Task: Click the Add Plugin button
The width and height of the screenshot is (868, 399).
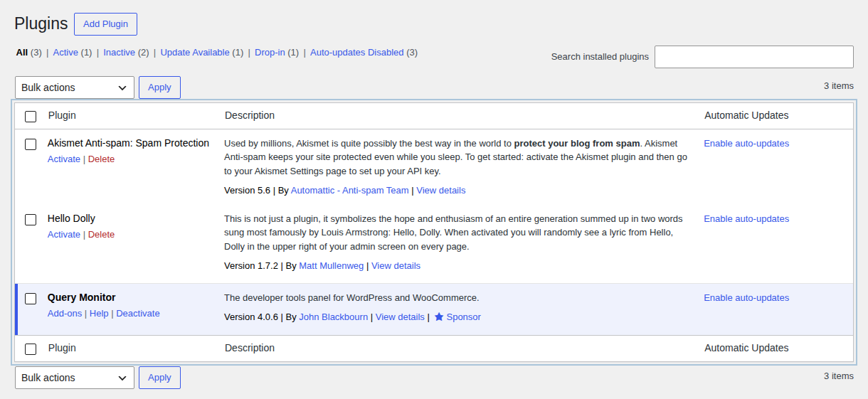Action: (105, 24)
